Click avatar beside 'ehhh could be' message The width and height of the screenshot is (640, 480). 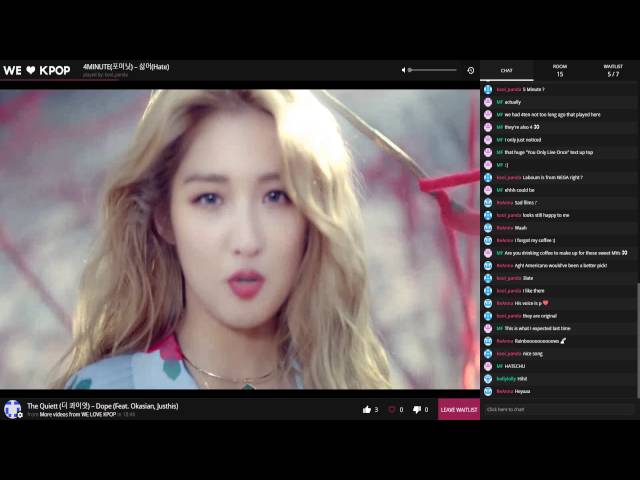pos(488,190)
